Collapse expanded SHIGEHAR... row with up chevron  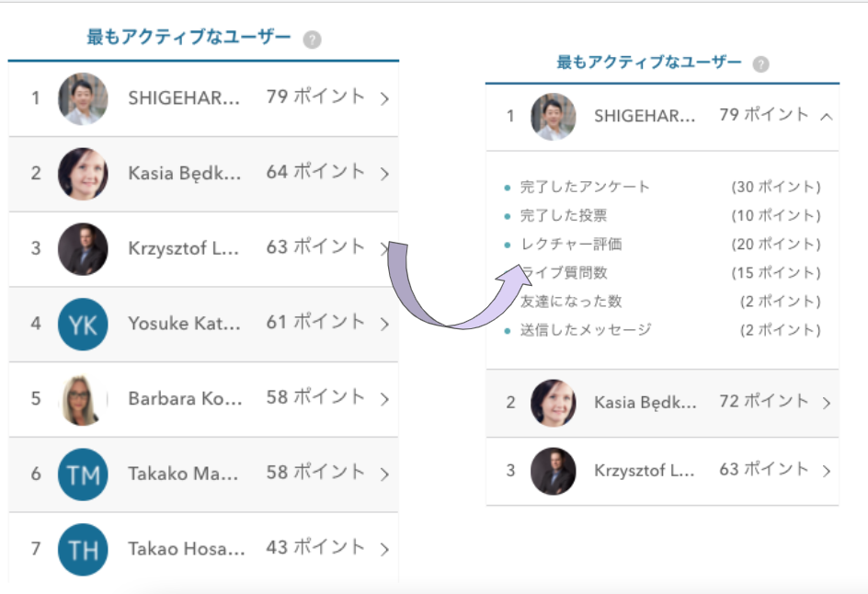826,117
